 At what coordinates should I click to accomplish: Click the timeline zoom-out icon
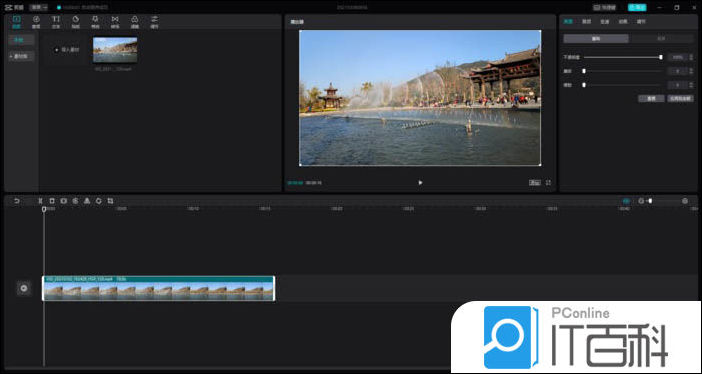tap(641, 201)
